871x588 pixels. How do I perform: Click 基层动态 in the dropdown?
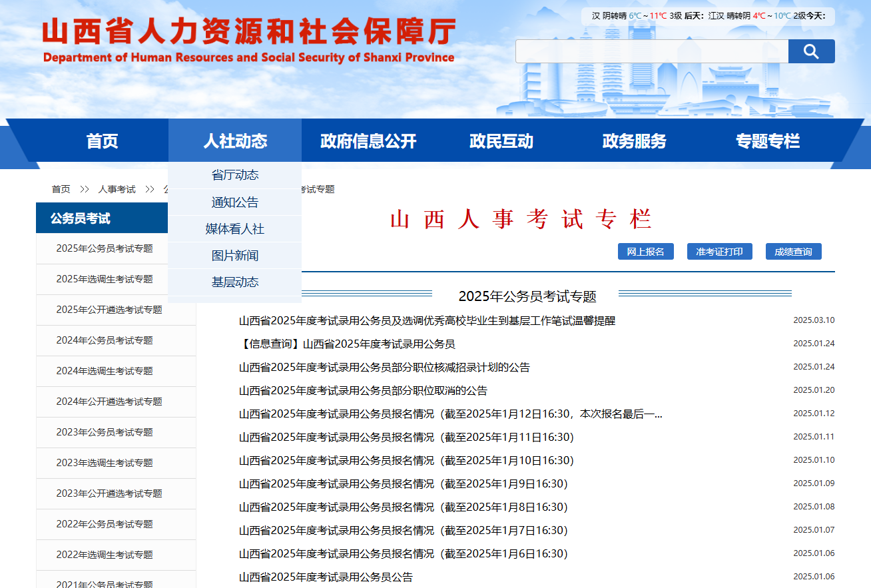235,282
